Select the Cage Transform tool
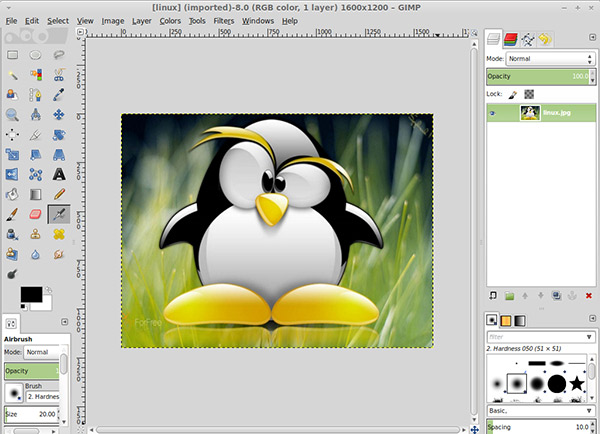Screen dimensions: 600x434 tap(36, 175)
